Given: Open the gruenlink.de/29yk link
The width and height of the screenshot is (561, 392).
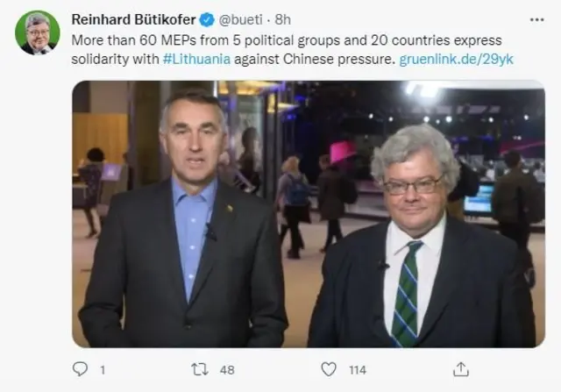Looking at the screenshot, I should click(x=456, y=59).
